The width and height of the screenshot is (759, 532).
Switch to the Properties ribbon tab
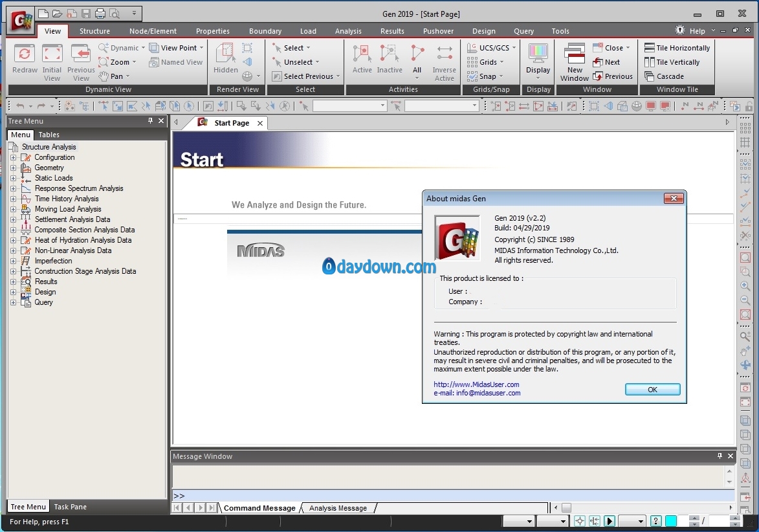tap(212, 31)
